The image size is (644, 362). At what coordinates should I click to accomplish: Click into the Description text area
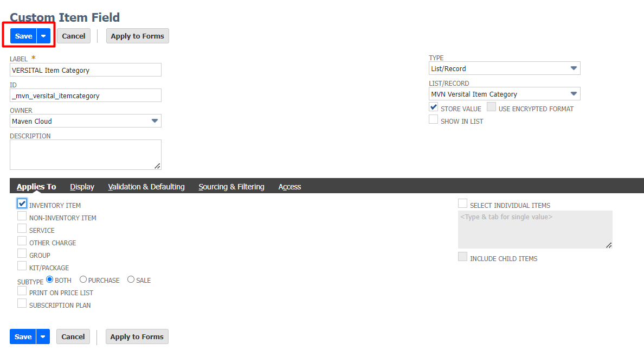tap(85, 155)
